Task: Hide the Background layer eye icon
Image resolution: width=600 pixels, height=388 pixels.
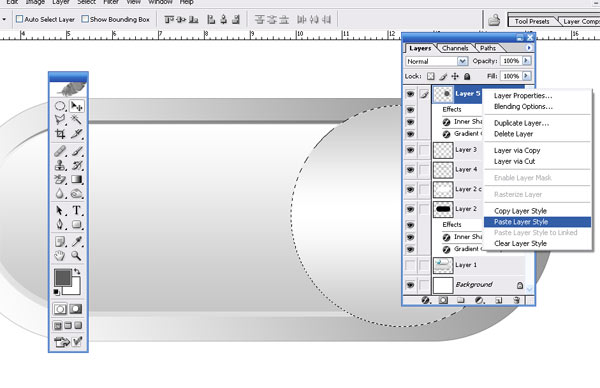Action: pyautogui.click(x=410, y=285)
